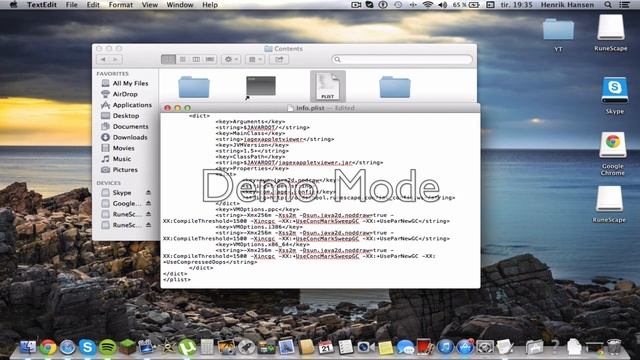The width and height of the screenshot is (640, 360).
Task: Eject the Skype device in Finder sidebar
Action: tap(149, 192)
